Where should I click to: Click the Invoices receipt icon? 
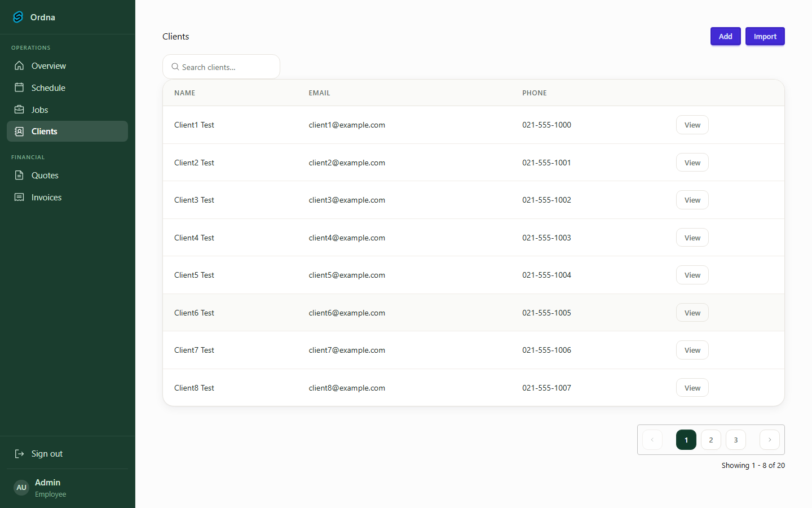point(19,197)
